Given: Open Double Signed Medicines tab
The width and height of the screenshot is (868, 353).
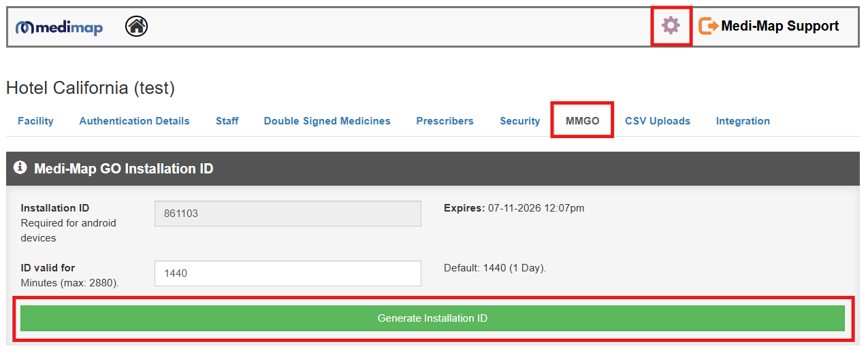Looking at the screenshot, I should point(327,121).
